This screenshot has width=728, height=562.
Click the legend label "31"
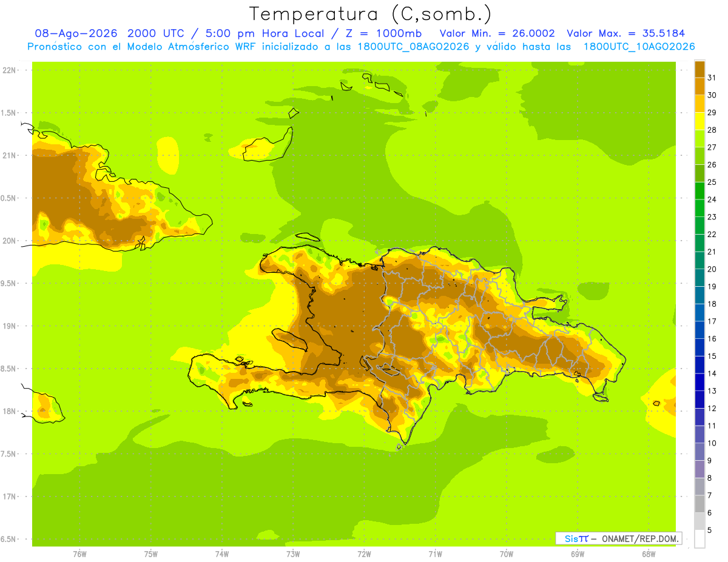(712, 78)
